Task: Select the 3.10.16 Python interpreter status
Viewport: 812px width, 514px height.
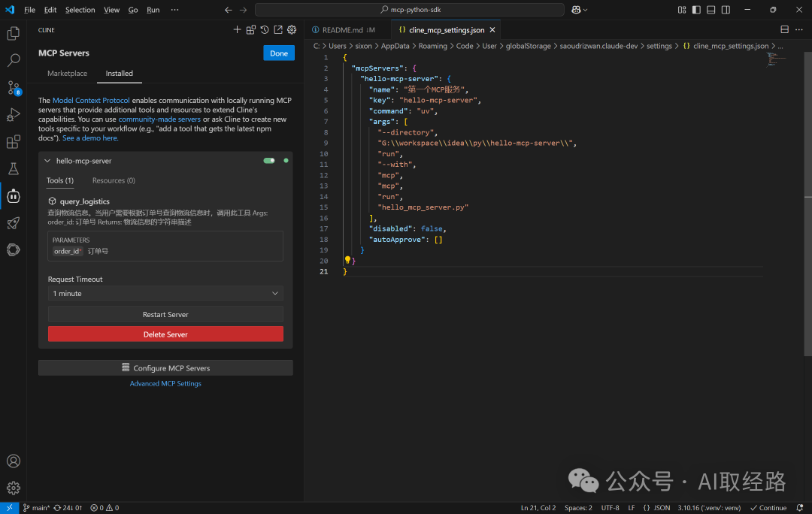Action: click(710, 508)
